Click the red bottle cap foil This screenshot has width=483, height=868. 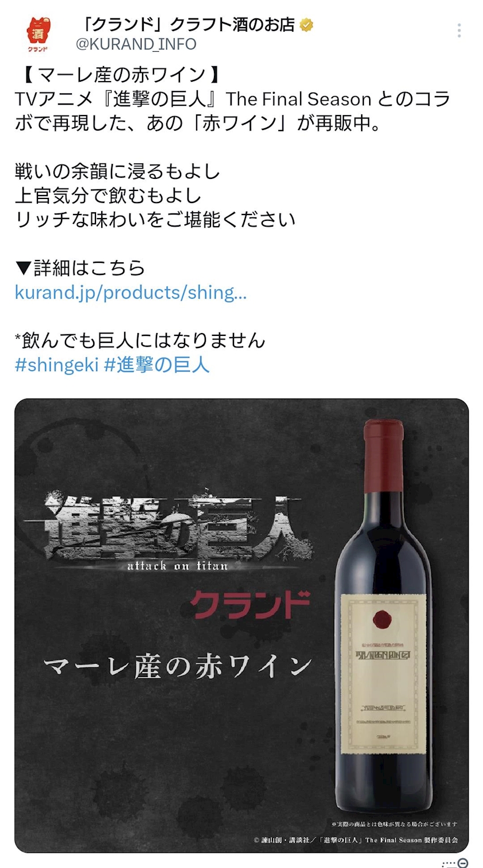383,456
